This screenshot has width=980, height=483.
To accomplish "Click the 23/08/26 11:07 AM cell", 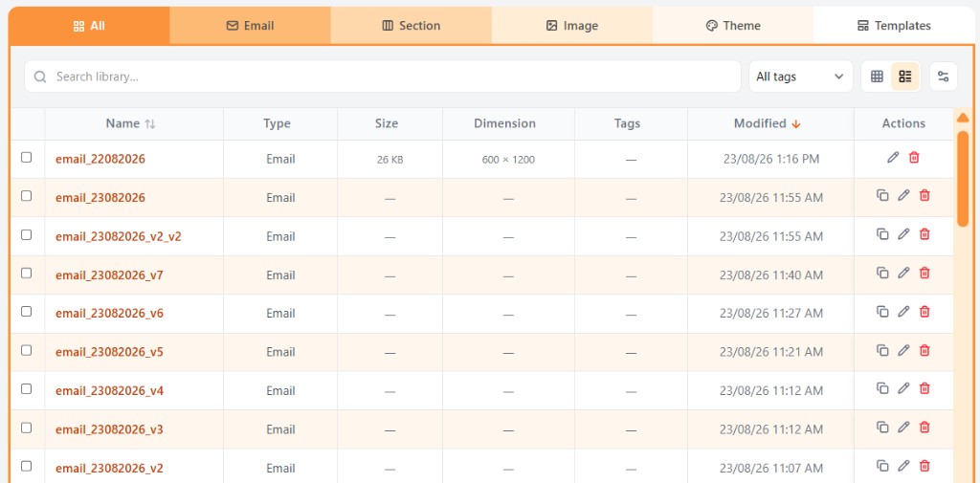I will point(770,468).
